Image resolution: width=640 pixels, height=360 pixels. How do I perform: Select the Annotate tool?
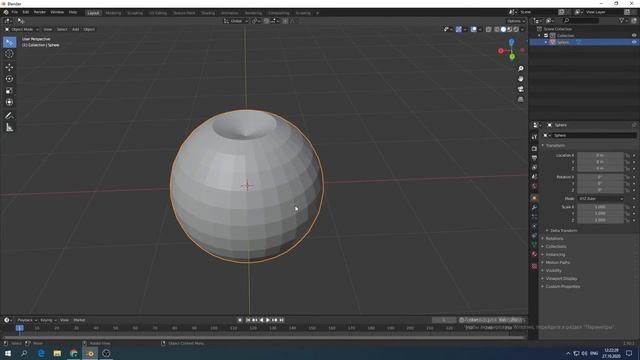tap(9, 116)
